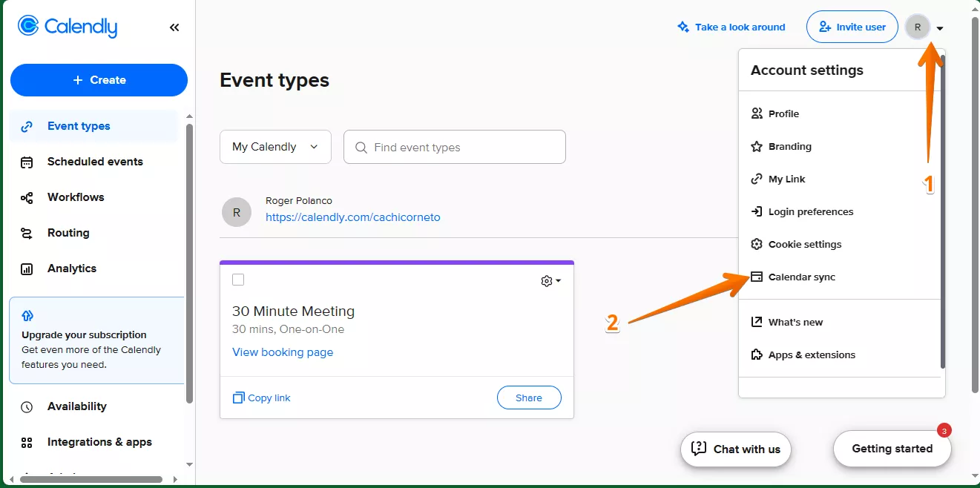Open Analytics page from sidebar
Image resolution: width=980 pixels, height=488 pixels.
(x=71, y=268)
